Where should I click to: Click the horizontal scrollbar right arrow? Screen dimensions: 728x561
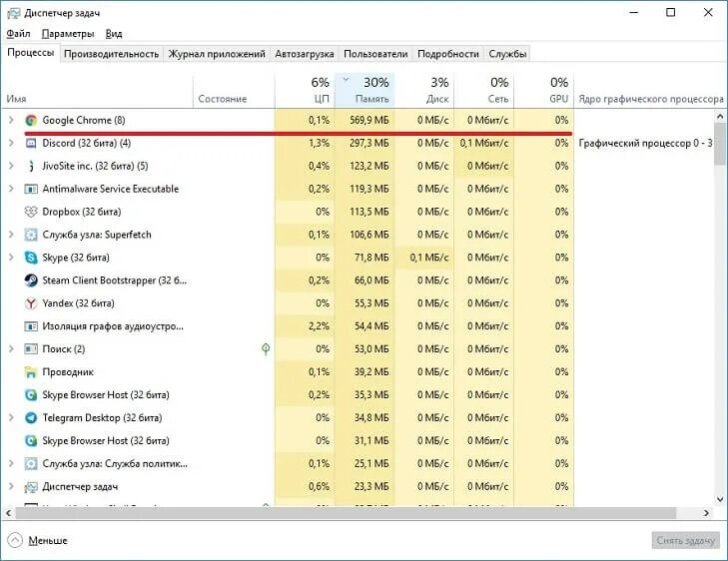click(x=707, y=513)
